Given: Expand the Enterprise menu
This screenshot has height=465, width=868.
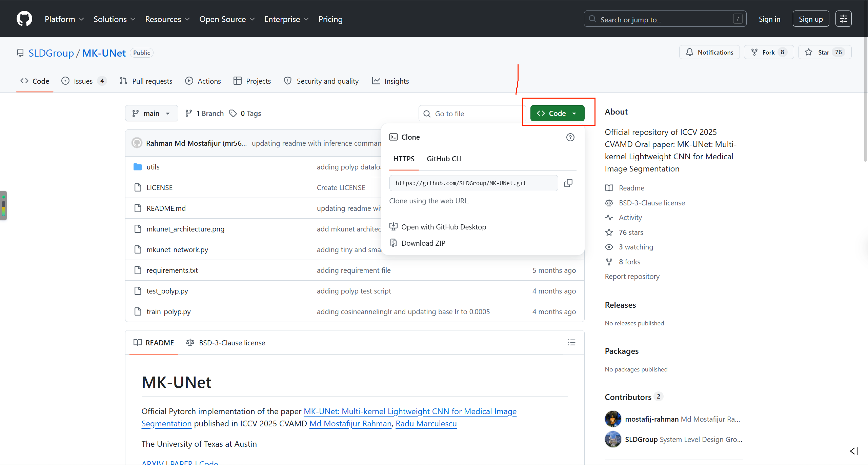Looking at the screenshot, I should click(x=286, y=19).
